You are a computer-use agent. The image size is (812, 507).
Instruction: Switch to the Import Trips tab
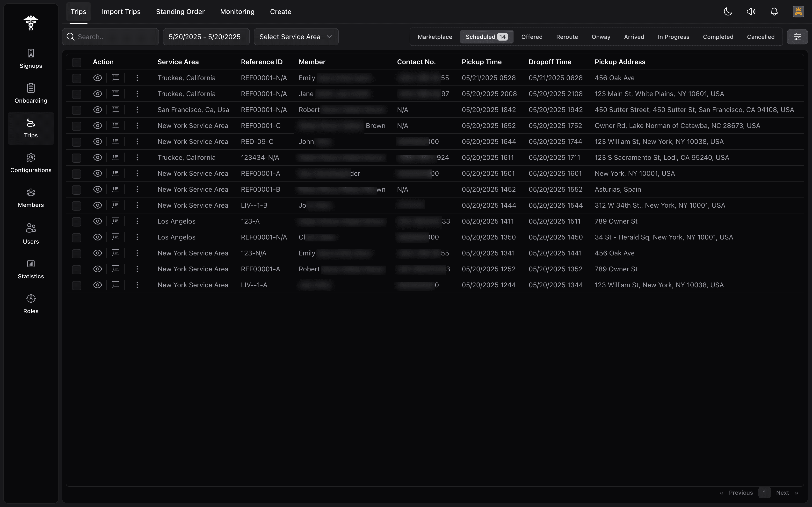click(x=121, y=11)
